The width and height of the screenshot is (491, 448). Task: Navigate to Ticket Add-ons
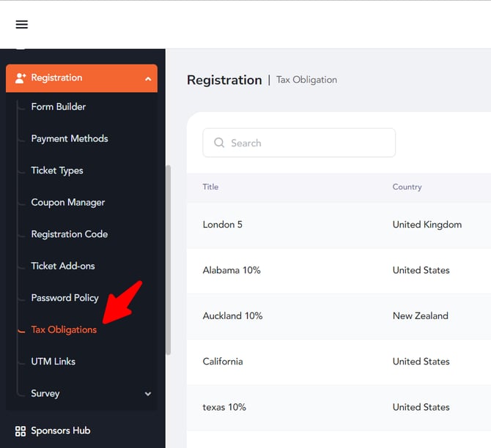click(62, 266)
